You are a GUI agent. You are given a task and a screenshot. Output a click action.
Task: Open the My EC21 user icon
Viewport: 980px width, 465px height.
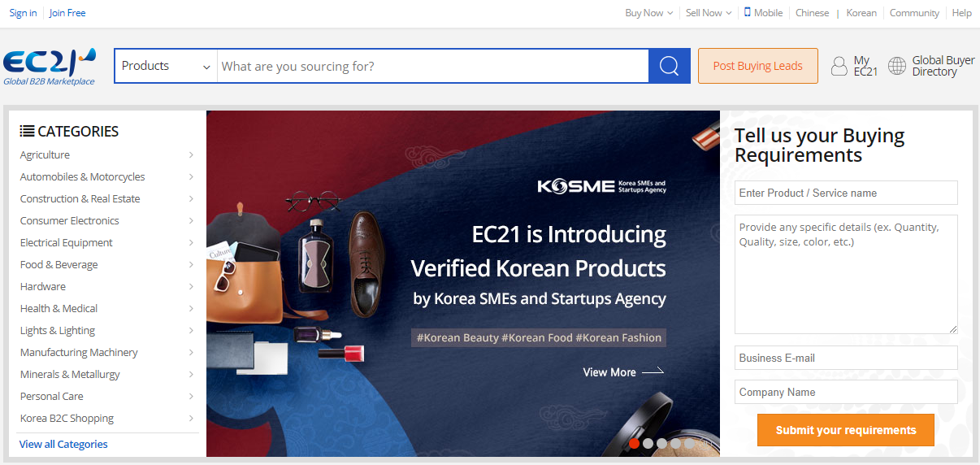pyautogui.click(x=839, y=66)
